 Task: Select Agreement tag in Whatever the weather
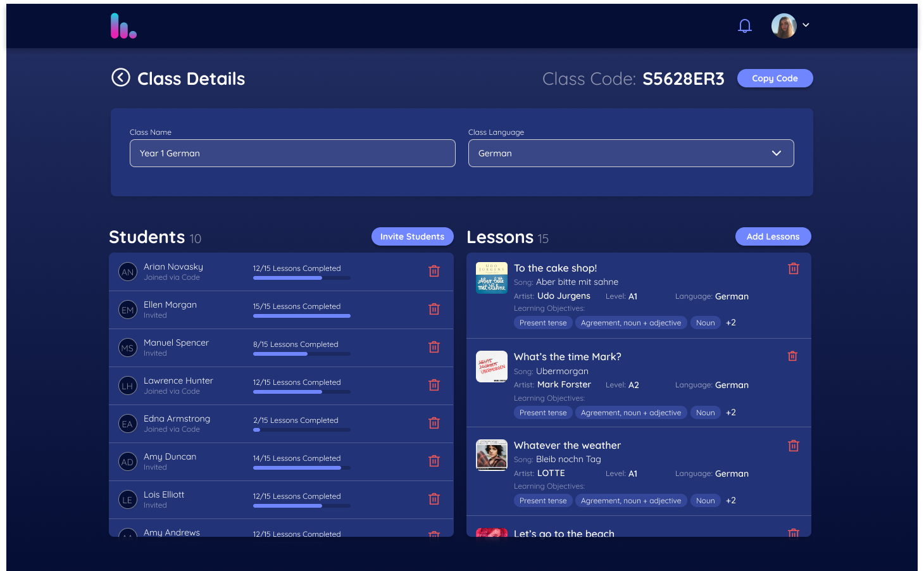pos(631,501)
